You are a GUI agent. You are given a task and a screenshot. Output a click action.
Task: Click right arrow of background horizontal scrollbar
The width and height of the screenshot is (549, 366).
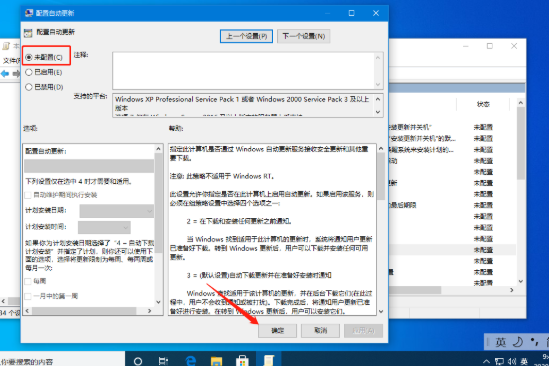[512, 290]
